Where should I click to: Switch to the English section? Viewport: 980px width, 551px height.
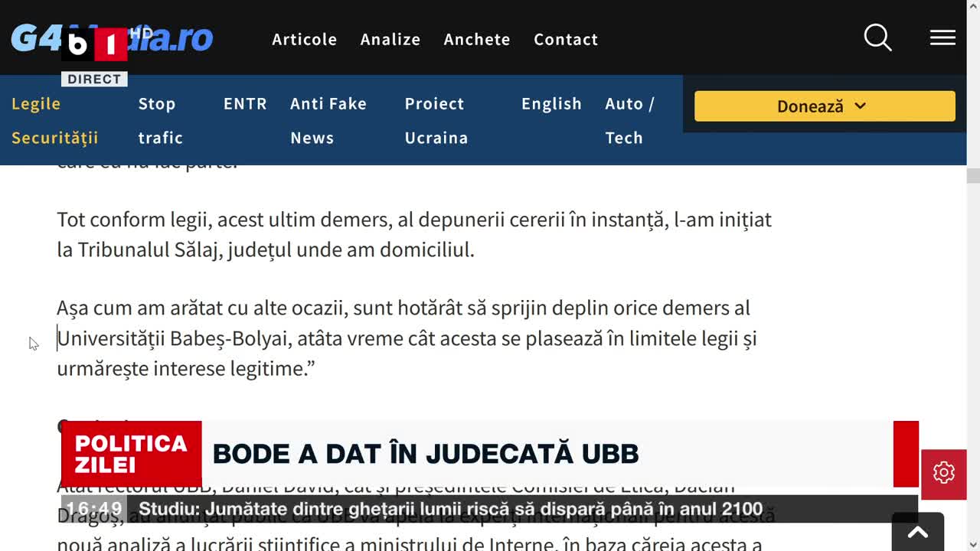tap(551, 103)
